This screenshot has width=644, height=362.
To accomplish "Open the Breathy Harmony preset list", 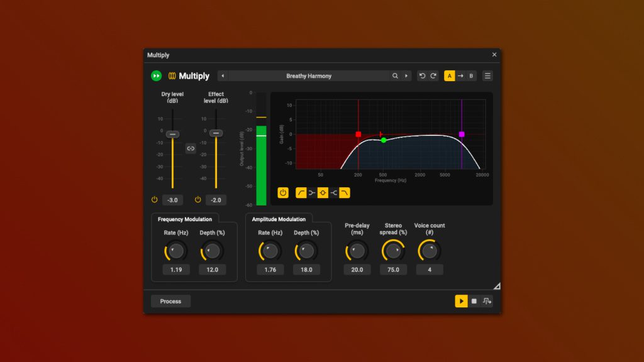I will tap(309, 76).
